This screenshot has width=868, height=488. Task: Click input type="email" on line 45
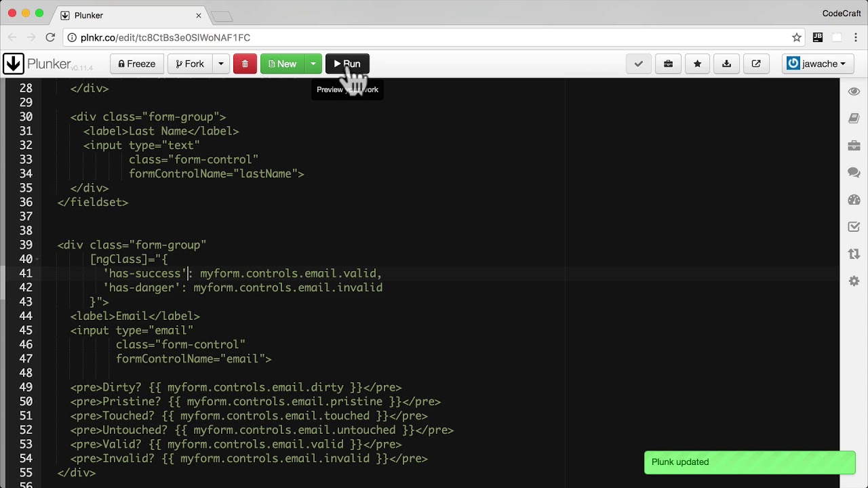(132, 330)
